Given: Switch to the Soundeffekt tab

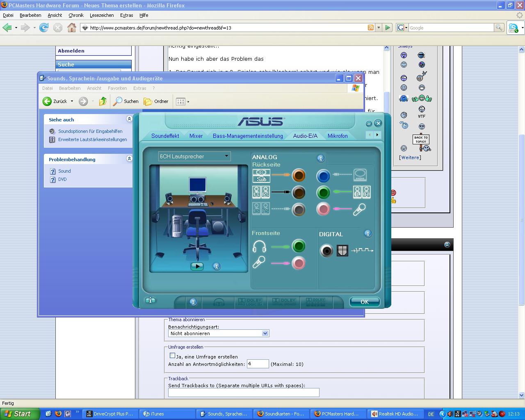Looking at the screenshot, I should pyautogui.click(x=165, y=136).
